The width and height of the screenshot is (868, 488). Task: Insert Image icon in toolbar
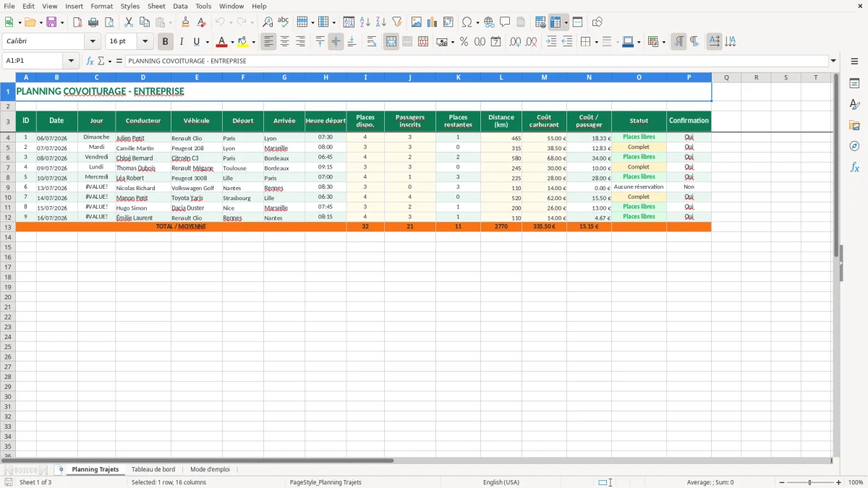(416, 22)
